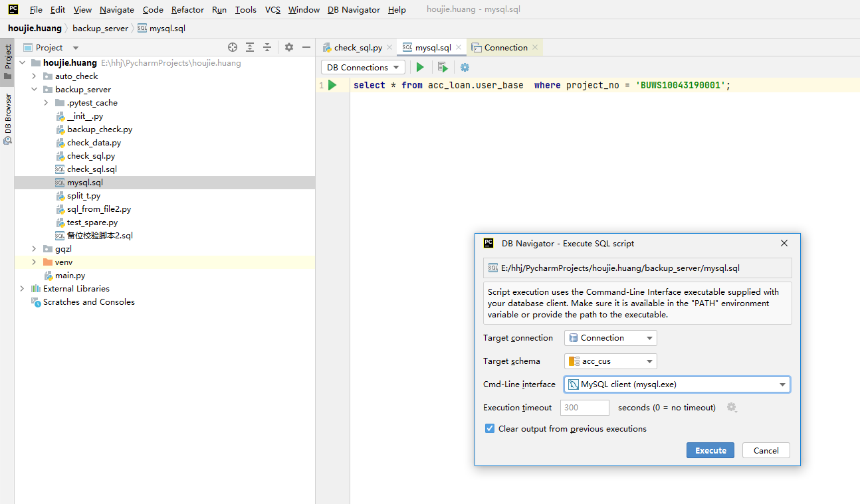Click the Cancel button
Image resolution: width=860 pixels, height=504 pixels.
(x=766, y=450)
